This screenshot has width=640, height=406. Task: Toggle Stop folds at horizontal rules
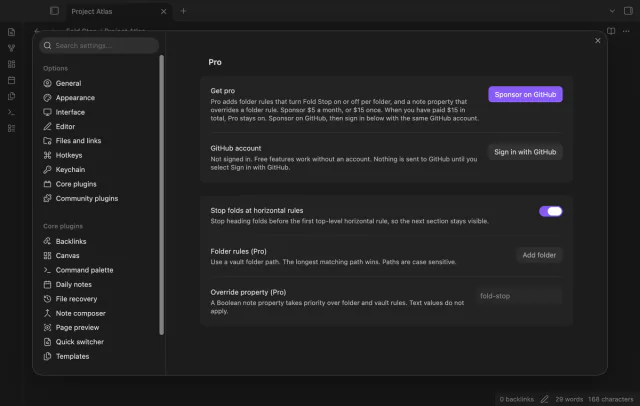(551, 211)
